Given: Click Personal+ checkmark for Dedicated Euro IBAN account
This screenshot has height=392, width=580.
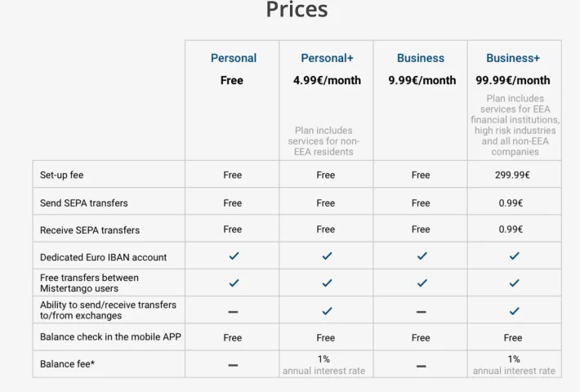Looking at the screenshot, I should point(327,256).
